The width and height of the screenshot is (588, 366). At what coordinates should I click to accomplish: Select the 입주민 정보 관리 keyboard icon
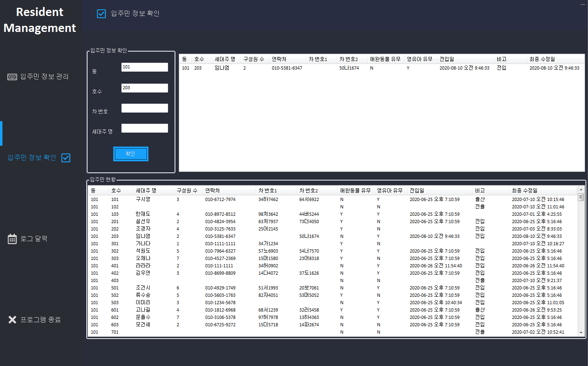tap(12, 77)
